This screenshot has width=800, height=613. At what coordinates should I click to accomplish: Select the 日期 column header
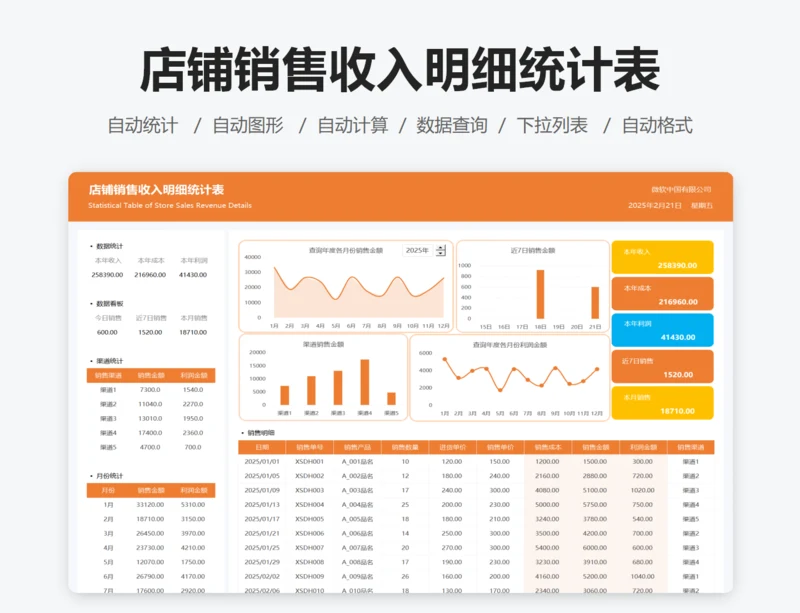coord(262,447)
